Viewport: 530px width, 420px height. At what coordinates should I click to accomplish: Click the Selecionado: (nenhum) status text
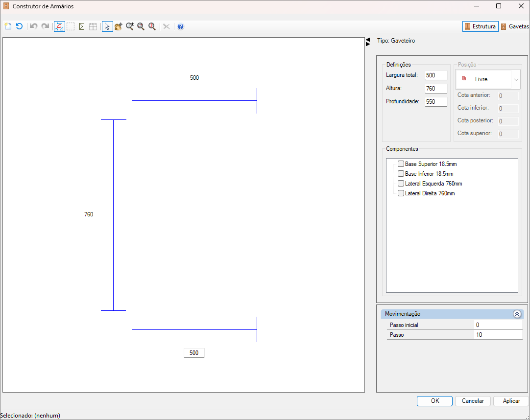[x=30, y=416]
